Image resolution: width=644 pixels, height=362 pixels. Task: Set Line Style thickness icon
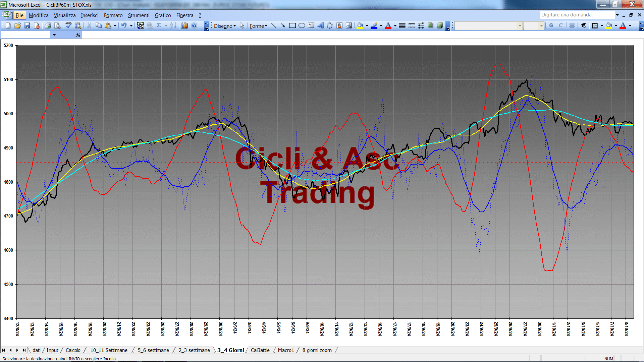tap(402, 26)
